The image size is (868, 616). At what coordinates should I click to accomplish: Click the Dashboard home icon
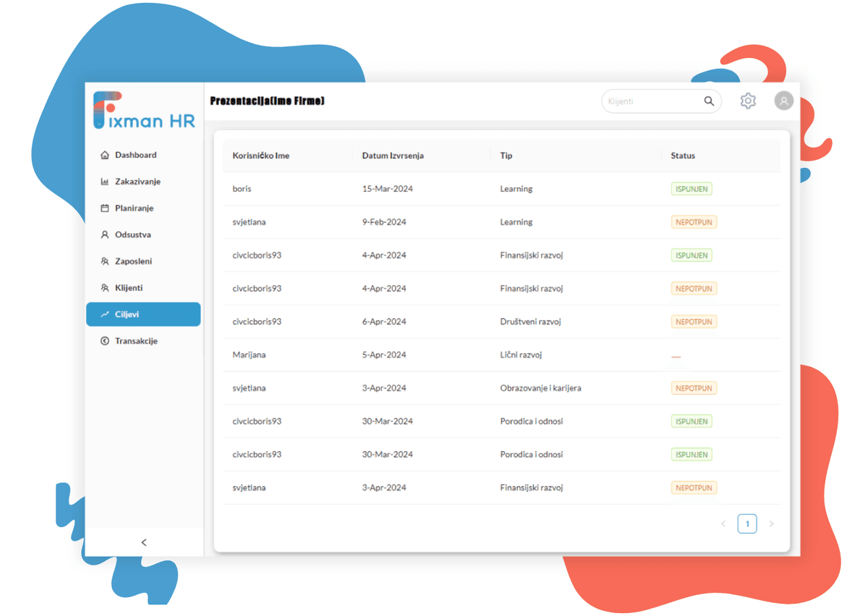pyautogui.click(x=105, y=155)
